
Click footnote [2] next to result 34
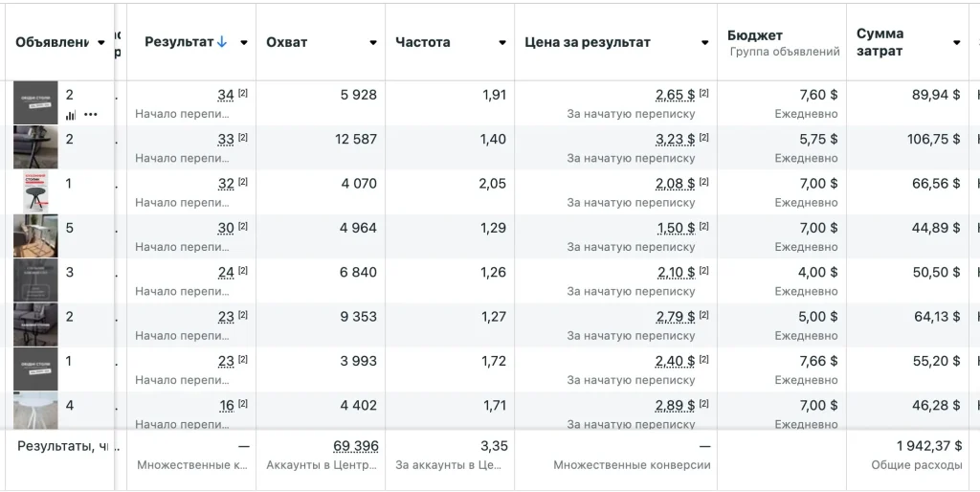[x=243, y=93]
